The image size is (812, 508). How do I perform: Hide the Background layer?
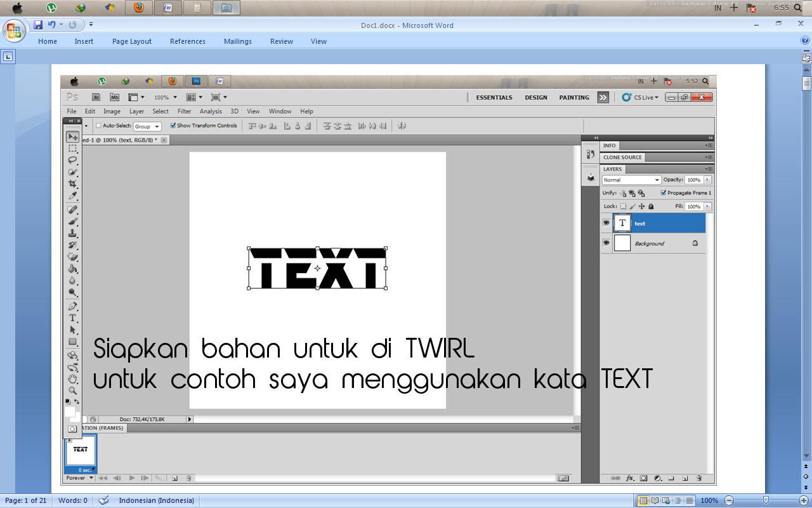606,243
